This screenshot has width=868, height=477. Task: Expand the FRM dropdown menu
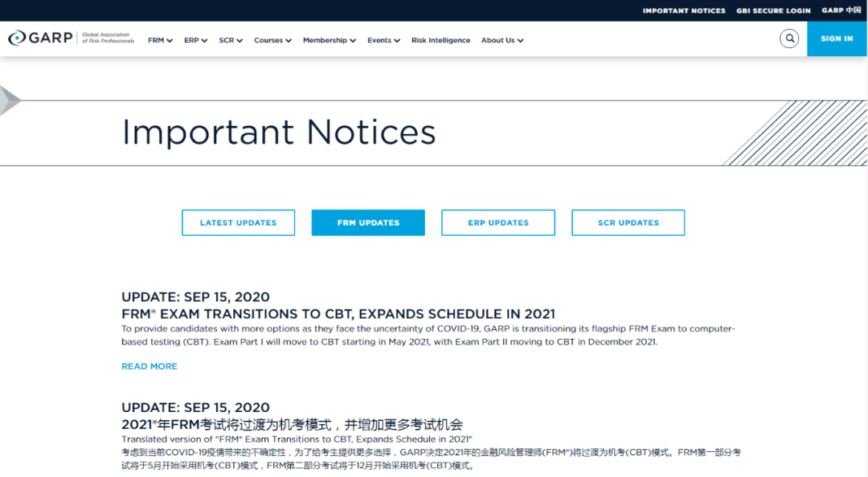click(x=160, y=40)
